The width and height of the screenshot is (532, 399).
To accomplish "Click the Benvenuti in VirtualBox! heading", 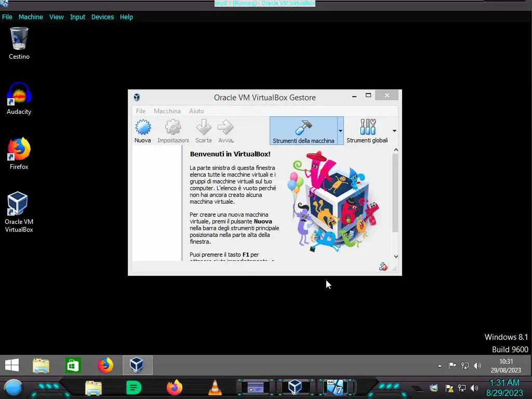I will (230, 154).
